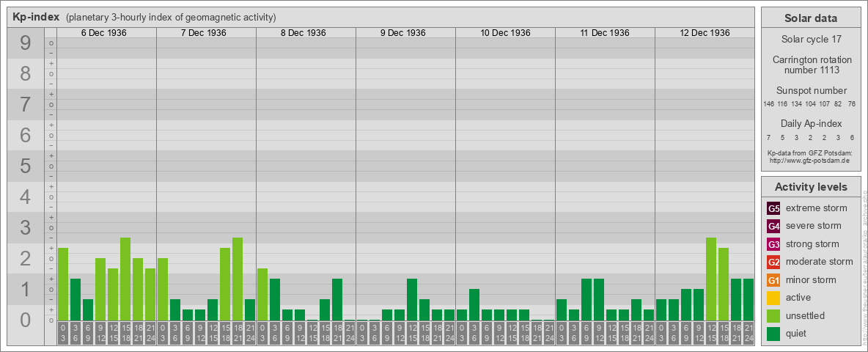Select the 6 Dec 1936 date header
868x352 pixels.
pos(104,33)
